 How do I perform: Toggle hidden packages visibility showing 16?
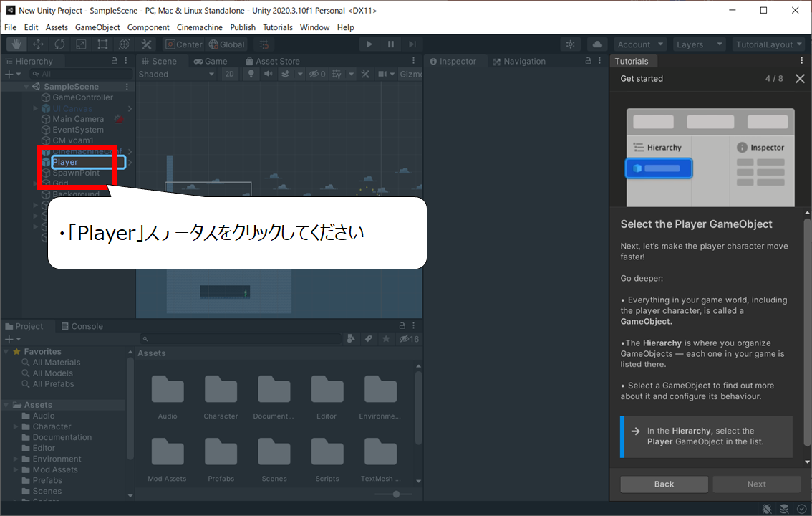408,339
